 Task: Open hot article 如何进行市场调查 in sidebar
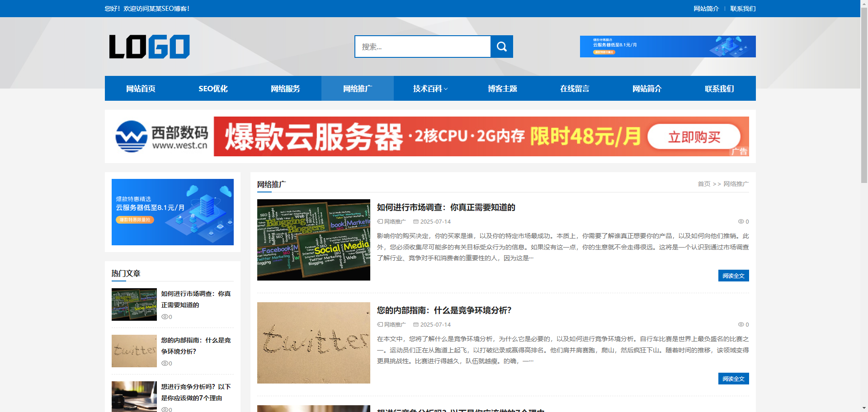[196, 299]
